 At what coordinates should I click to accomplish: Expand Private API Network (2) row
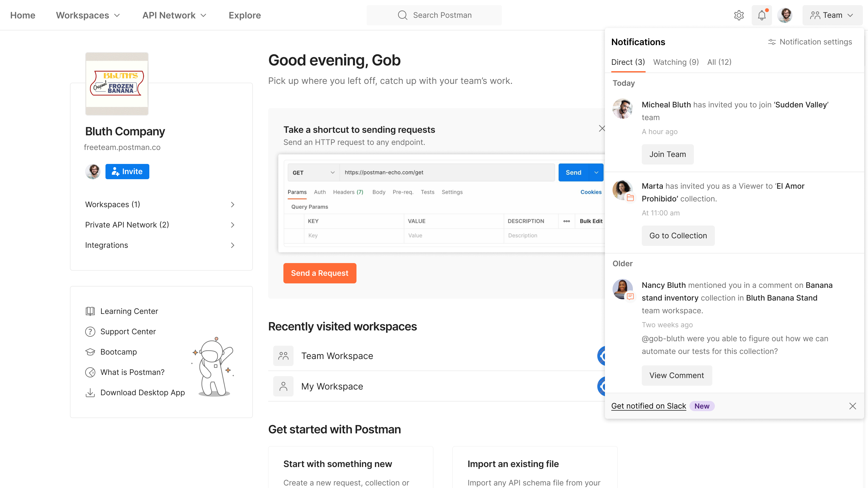coord(160,225)
